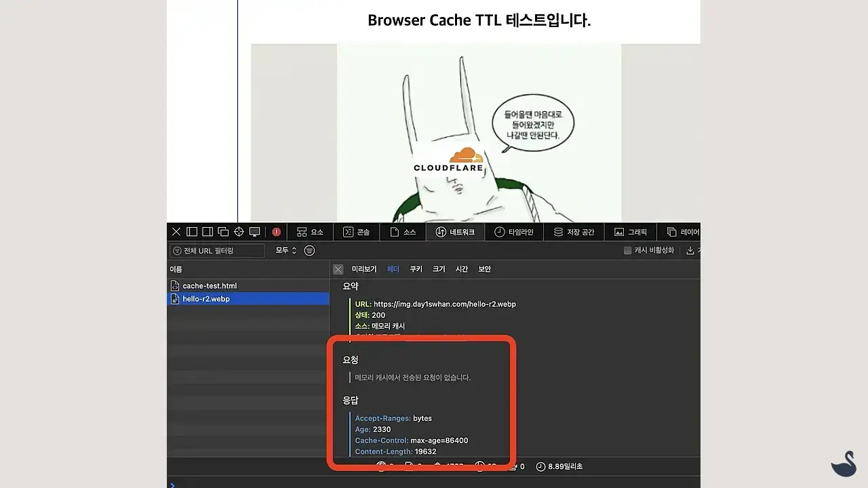This screenshot has width=868, height=488.
Task: Switch to the 콘솔 tab
Action: coord(356,232)
